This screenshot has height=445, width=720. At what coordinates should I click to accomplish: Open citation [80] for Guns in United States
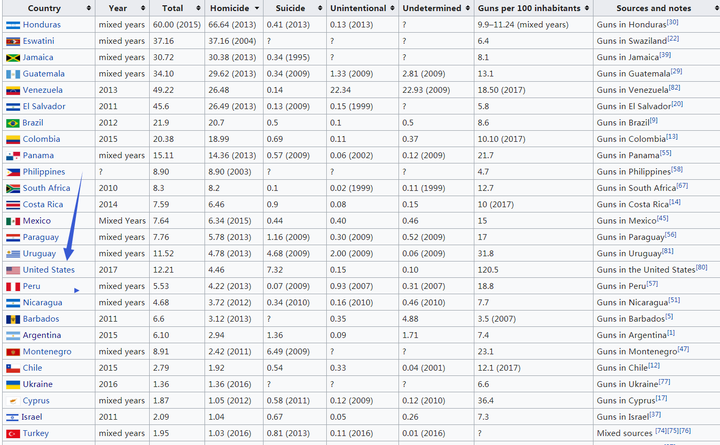pos(701,267)
